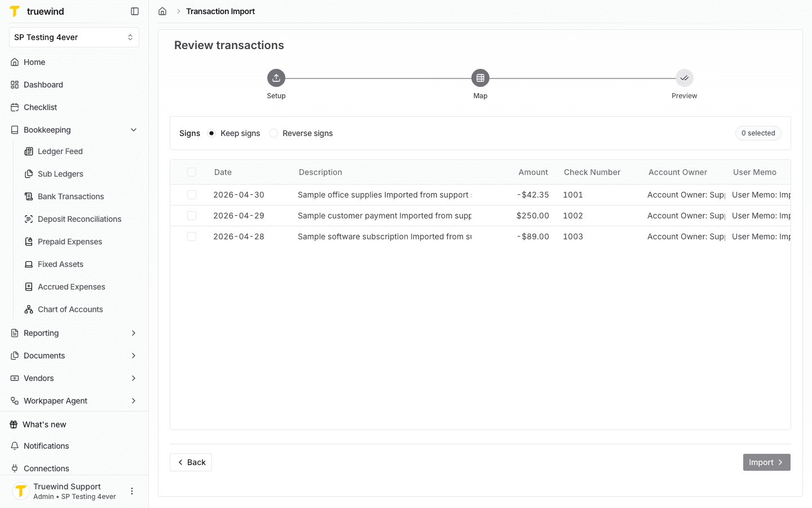The height and width of the screenshot is (508, 812).
Task: Click the Sample customer payment description
Action: (385, 216)
